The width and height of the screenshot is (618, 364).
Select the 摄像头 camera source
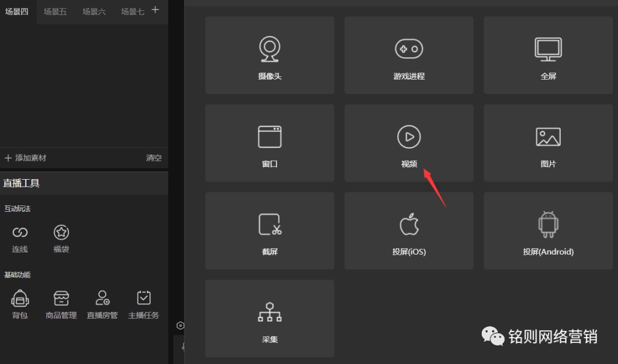[270, 55]
